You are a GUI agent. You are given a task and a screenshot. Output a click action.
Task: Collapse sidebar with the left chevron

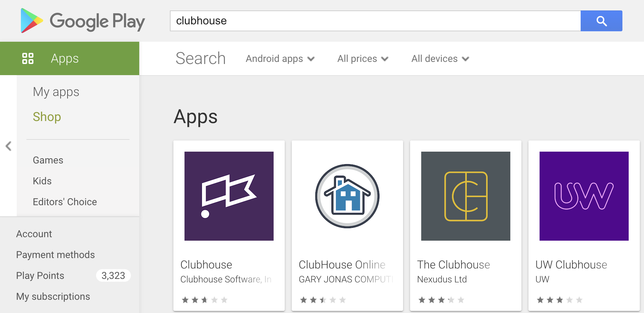pos(9,146)
